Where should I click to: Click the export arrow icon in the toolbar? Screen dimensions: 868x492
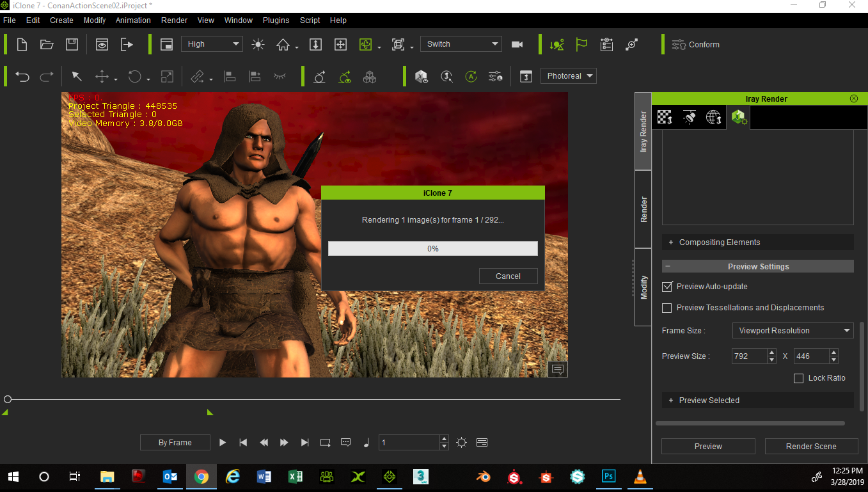127,44
